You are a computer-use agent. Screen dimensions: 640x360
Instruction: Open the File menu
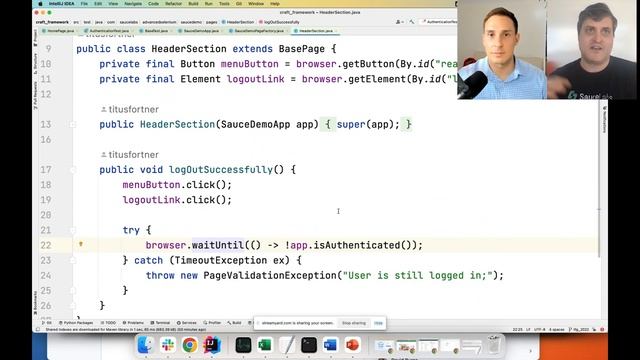point(84,4)
